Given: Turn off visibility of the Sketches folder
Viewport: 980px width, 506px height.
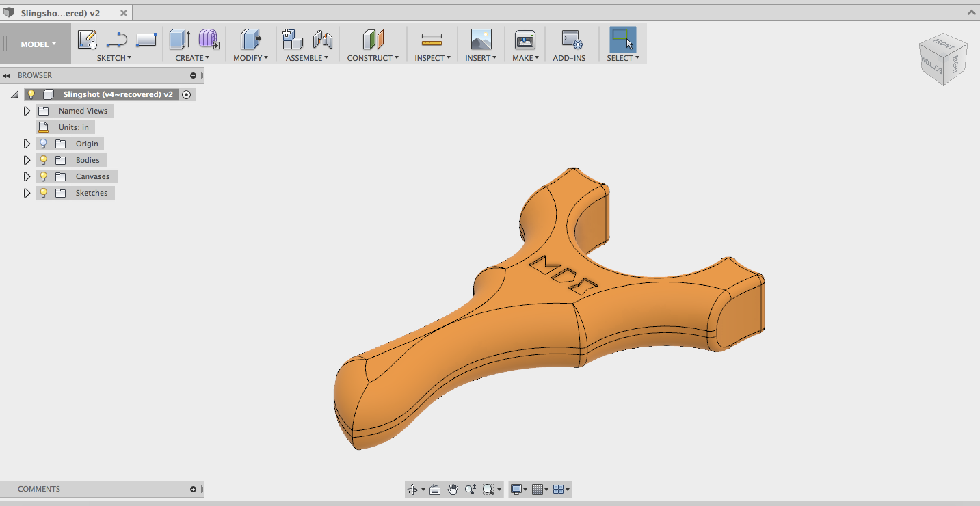Looking at the screenshot, I should [43, 192].
